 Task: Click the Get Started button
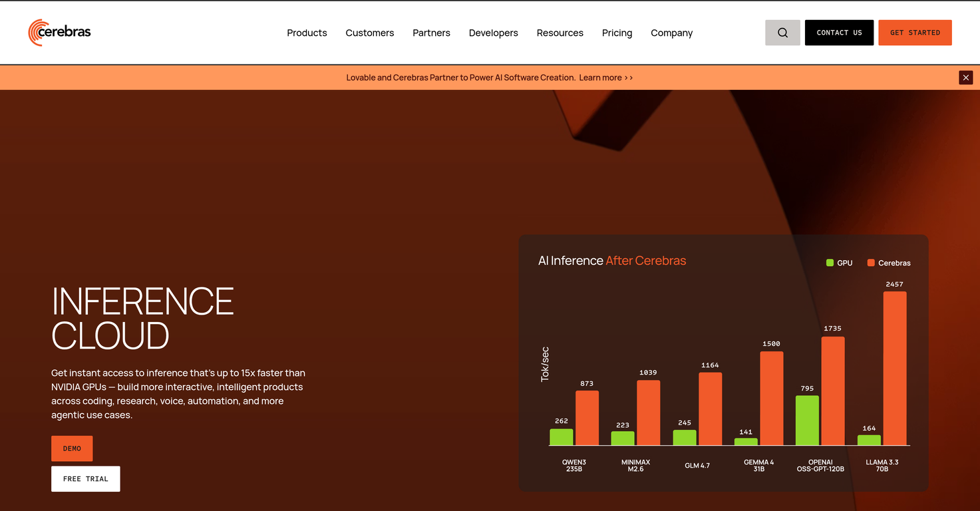[915, 33]
